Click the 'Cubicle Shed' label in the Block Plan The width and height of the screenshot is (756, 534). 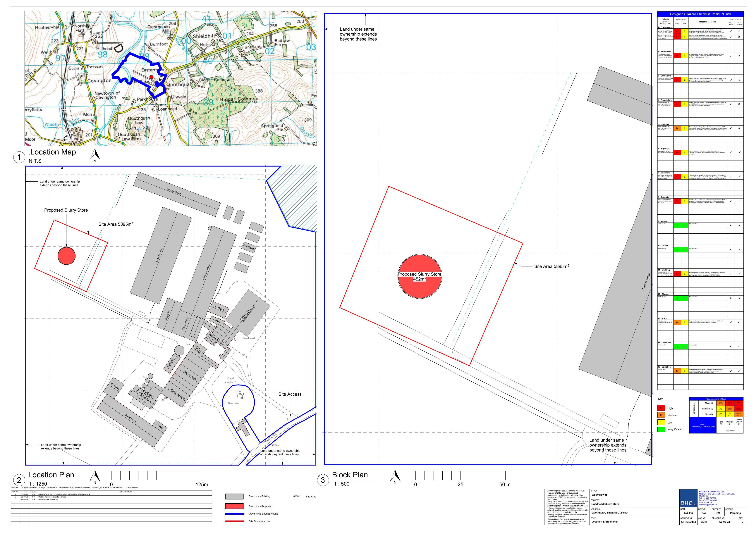[x=646, y=282]
